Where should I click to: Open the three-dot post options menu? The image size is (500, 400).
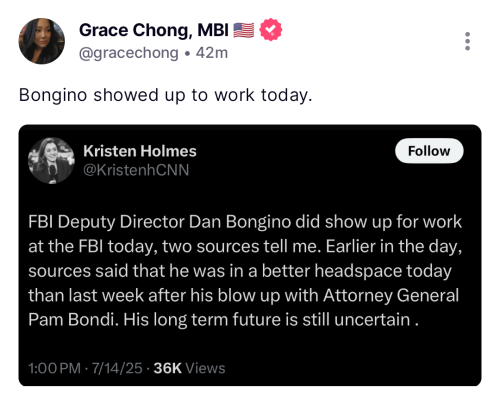pos(467,41)
